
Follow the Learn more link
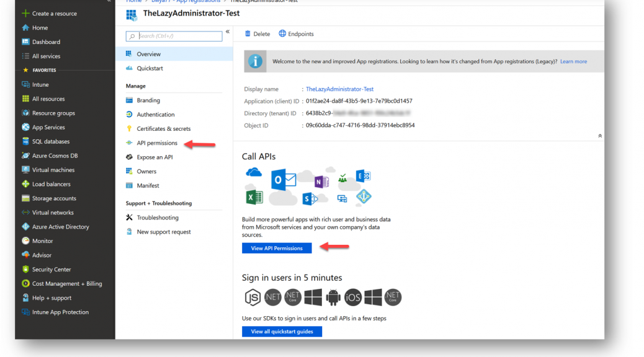pyautogui.click(x=573, y=61)
